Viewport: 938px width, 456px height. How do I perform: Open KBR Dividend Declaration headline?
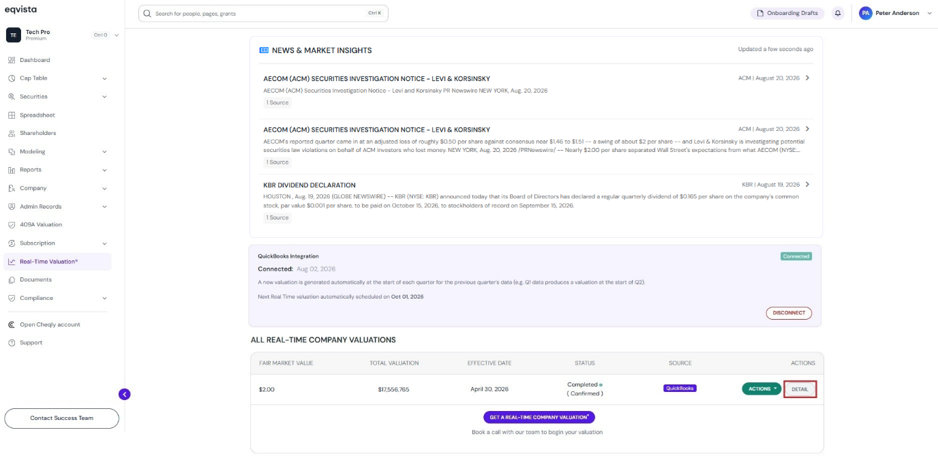[309, 185]
